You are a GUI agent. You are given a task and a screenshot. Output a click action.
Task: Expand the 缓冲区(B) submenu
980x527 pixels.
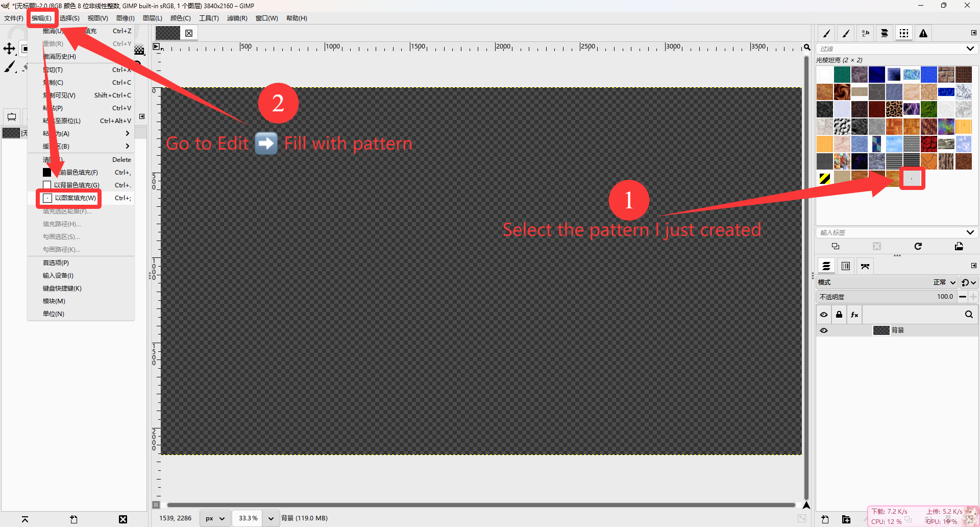tap(81, 146)
